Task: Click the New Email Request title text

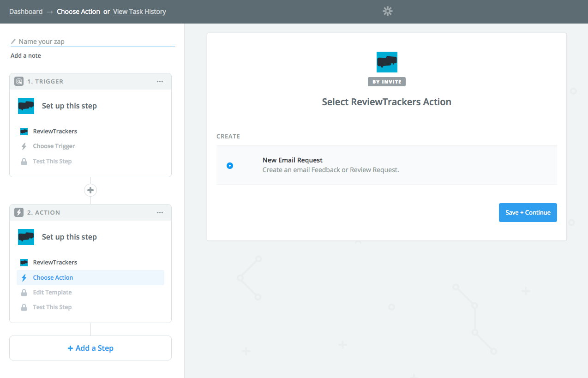Action: click(293, 160)
